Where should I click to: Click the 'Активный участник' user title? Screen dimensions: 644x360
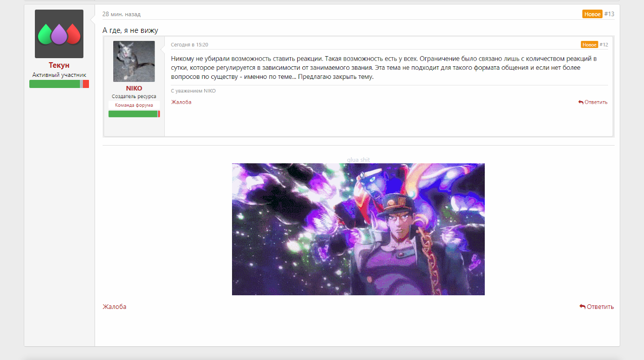click(59, 75)
